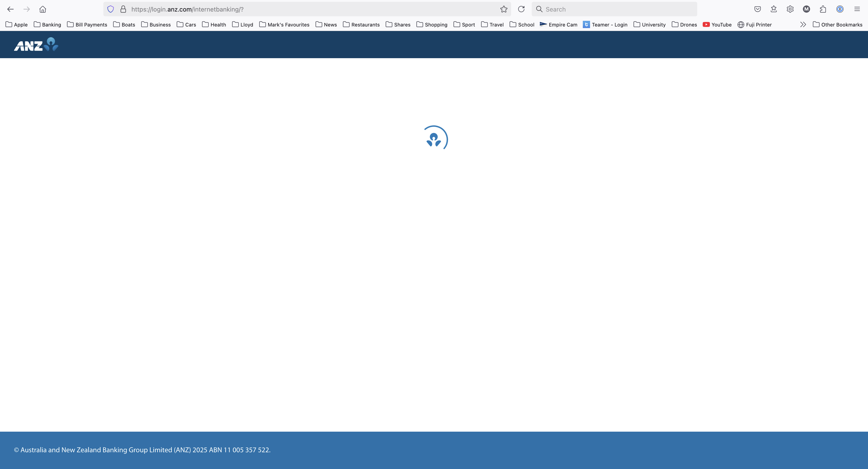This screenshot has width=868, height=469.
Task: Open the Shares bookmarks folder
Action: tap(398, 25)
